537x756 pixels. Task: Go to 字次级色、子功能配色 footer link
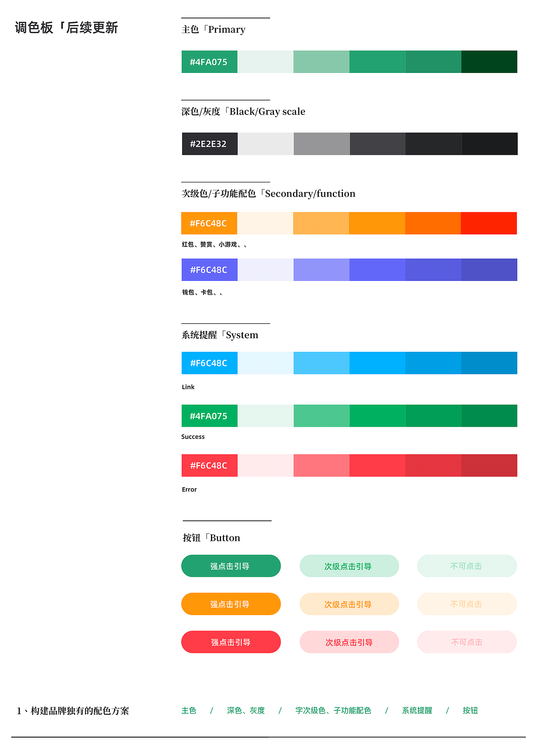click(333, 710)
